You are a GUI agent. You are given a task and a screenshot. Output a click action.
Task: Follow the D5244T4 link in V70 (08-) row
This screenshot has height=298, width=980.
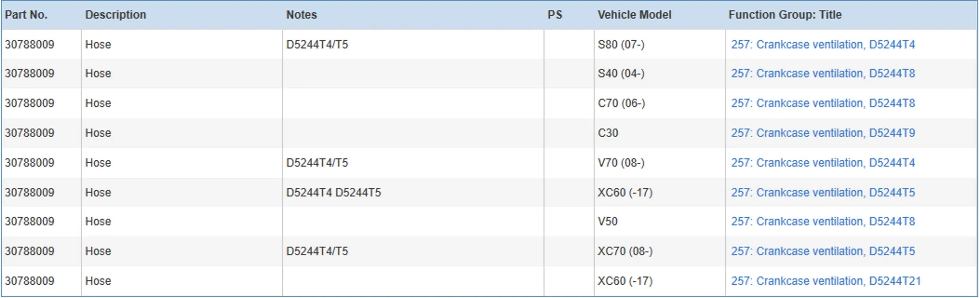(x=822, y=163)
